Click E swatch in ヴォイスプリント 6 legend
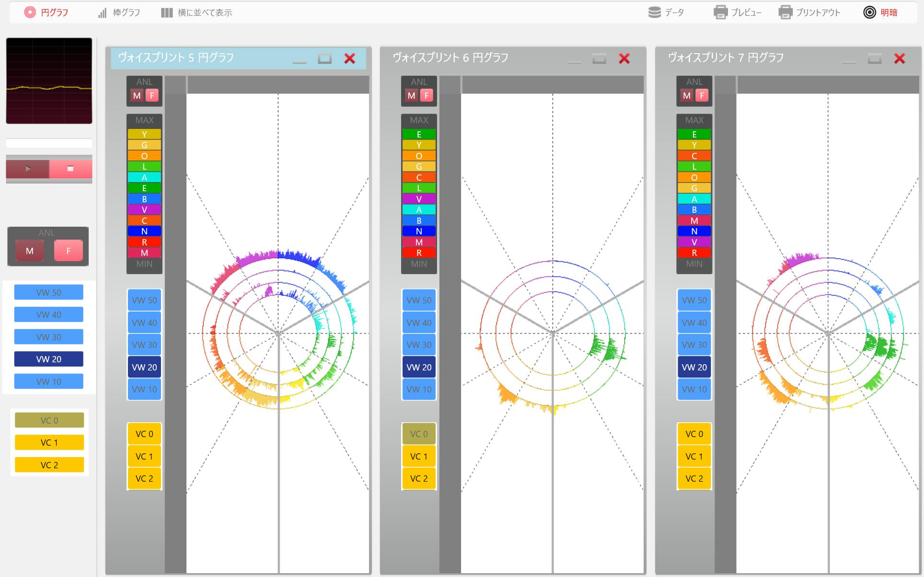 [x=419, y=134]
